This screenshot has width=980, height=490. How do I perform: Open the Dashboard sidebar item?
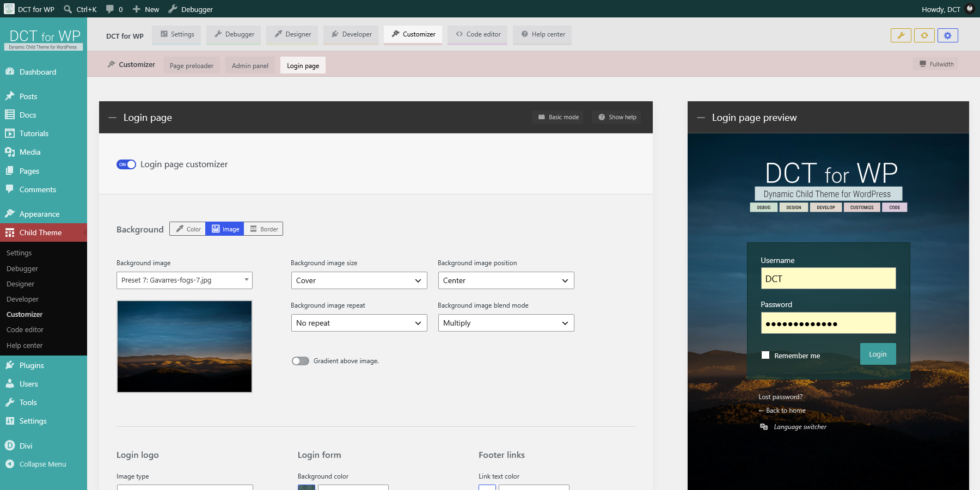click(44, 72)
